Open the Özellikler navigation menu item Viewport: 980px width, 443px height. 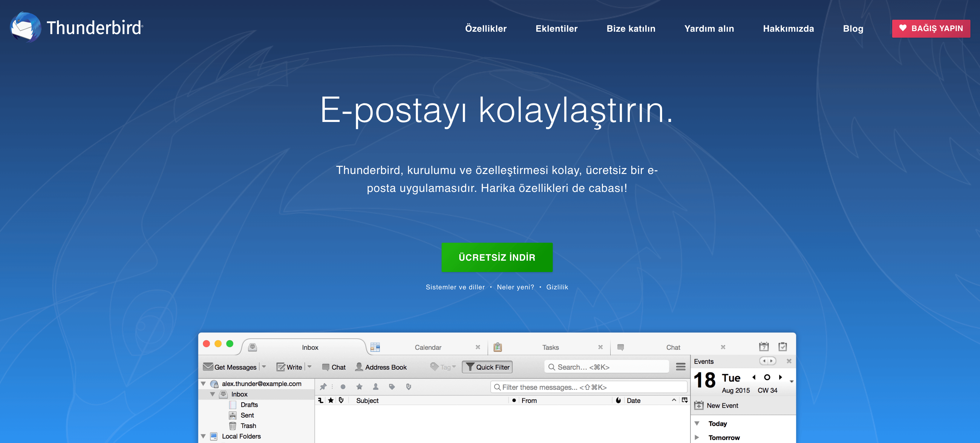[x=486, y=28]
